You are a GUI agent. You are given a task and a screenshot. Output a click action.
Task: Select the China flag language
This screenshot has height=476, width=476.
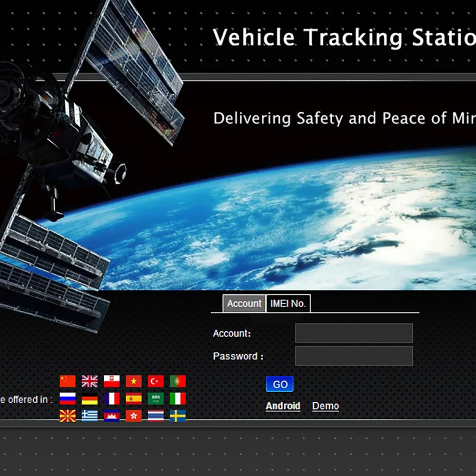coord(68,381)
